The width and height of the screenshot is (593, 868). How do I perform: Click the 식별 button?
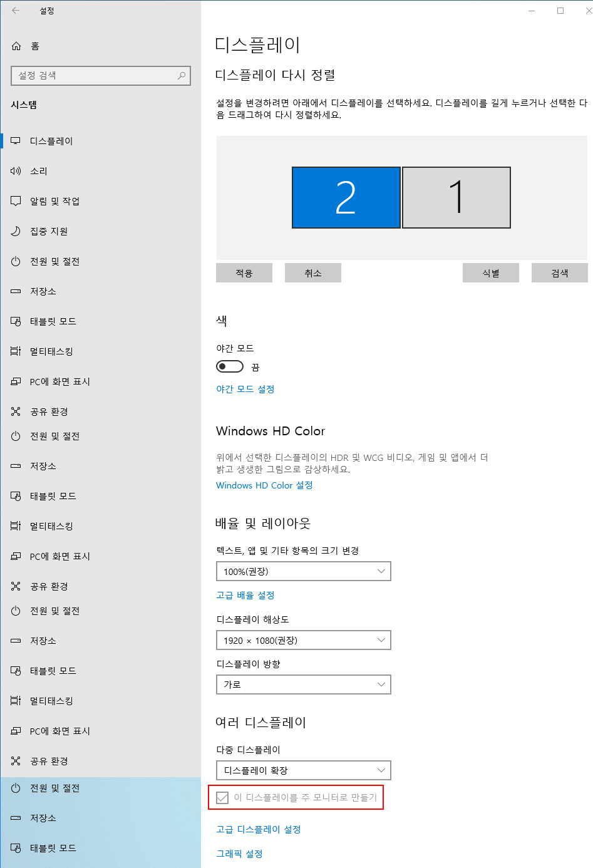pos(491,273)
